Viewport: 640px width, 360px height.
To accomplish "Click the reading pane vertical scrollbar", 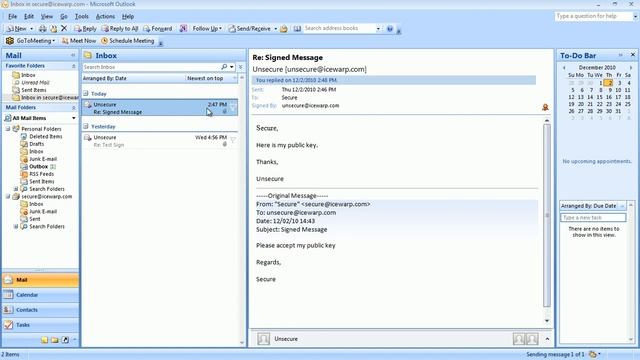I will tap(547, 216).
